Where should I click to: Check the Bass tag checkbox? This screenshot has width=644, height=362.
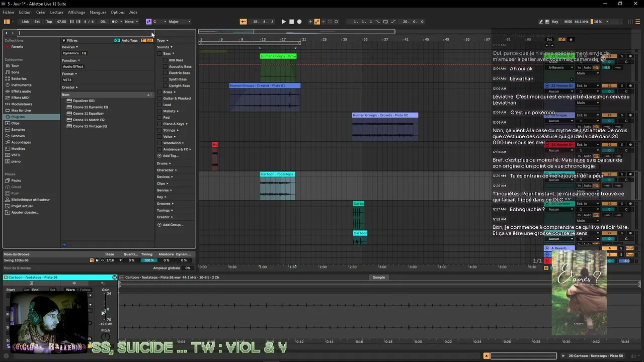pos(159,53)
